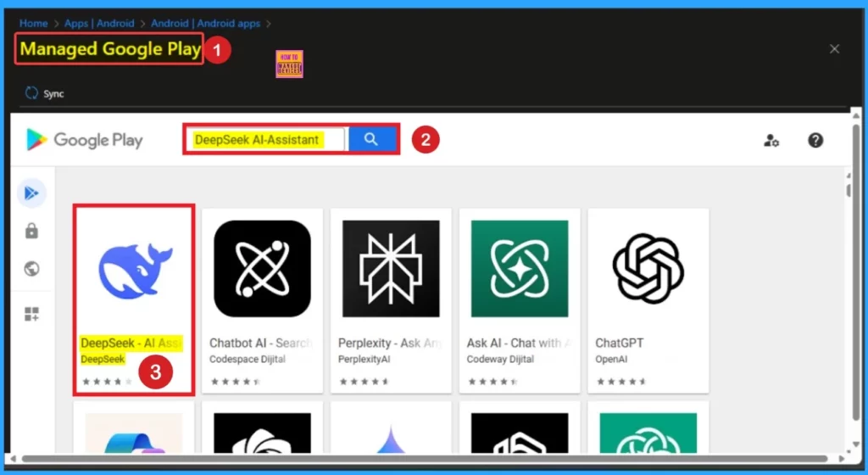Click the Perplexity - Ask Anything title
The width and height of the screenshot is (868, 475).
pos(390,344)
